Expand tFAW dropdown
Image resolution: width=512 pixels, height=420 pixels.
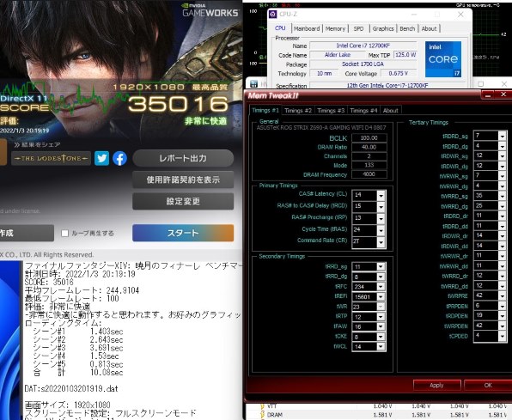coord(381,326)
